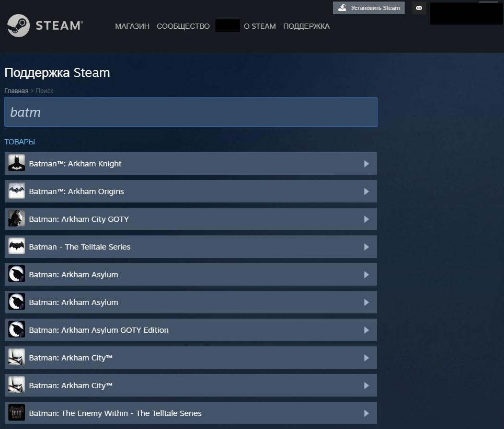Click the STEAM wordmark text
Image resolution: width=504 pixels, height=429 pixels.
click(x=59, y=26)
